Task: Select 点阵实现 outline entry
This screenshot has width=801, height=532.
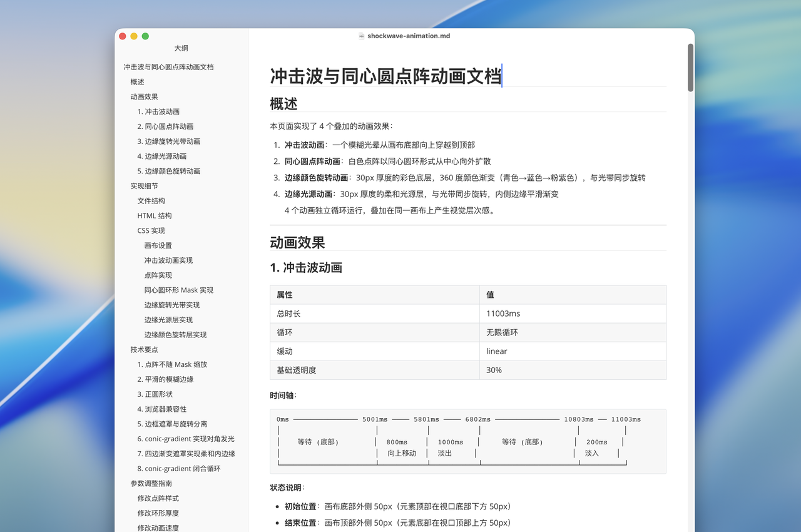Action: [158, 275]
